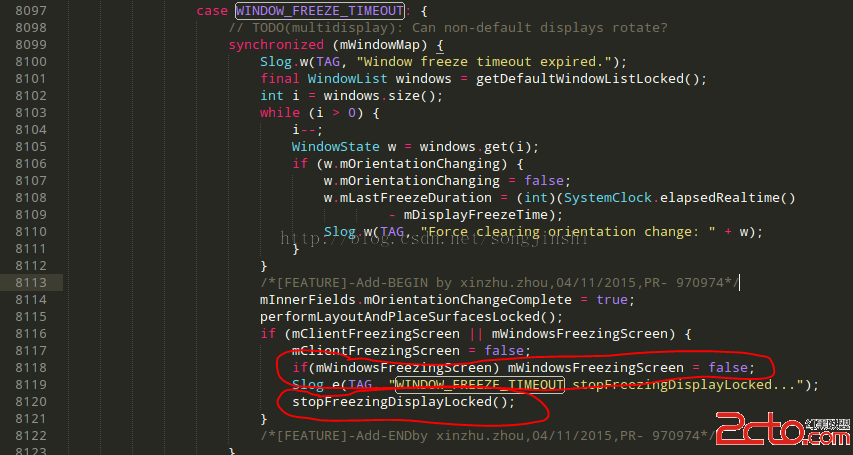Select line number 8103 in gutter
Image resolution: width=853 pixels, height=455 pixels.
click(x=31, y=113)
